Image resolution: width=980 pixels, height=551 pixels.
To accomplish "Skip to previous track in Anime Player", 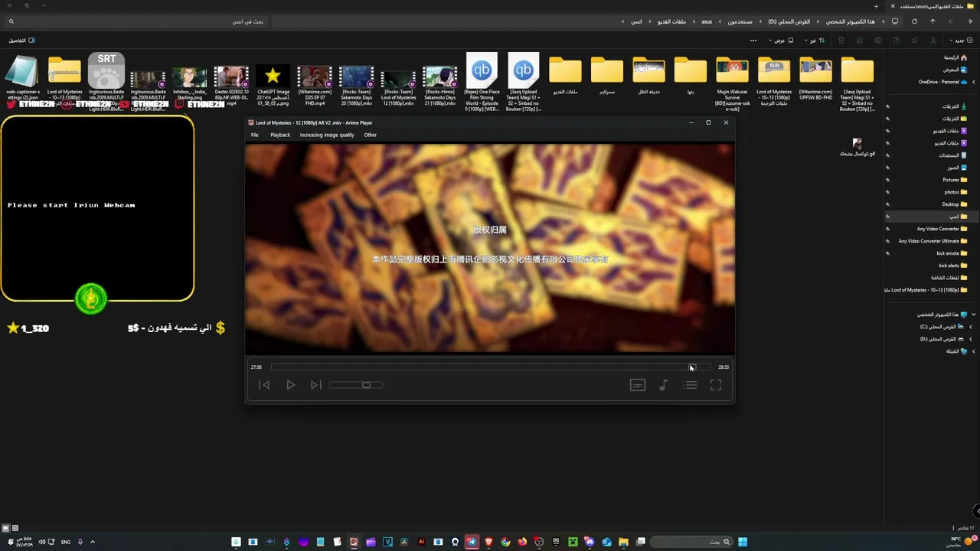I will pyautogui.click(x=264, y=385).
